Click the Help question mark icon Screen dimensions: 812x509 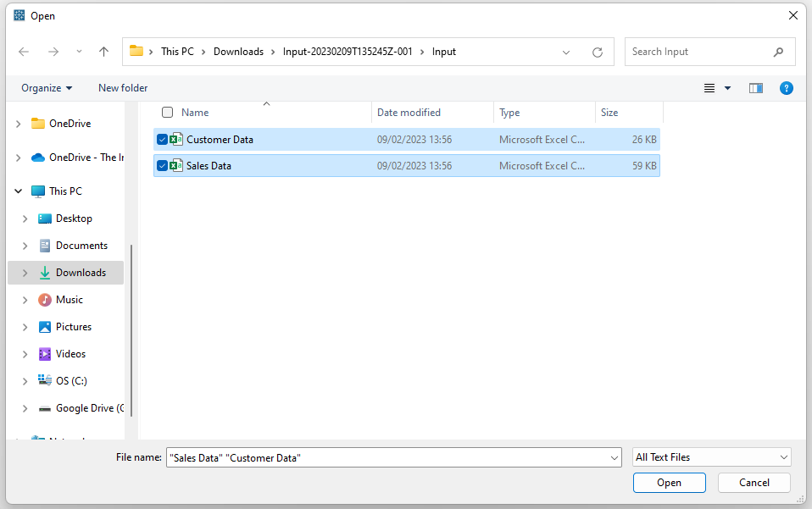coord(786,88)
